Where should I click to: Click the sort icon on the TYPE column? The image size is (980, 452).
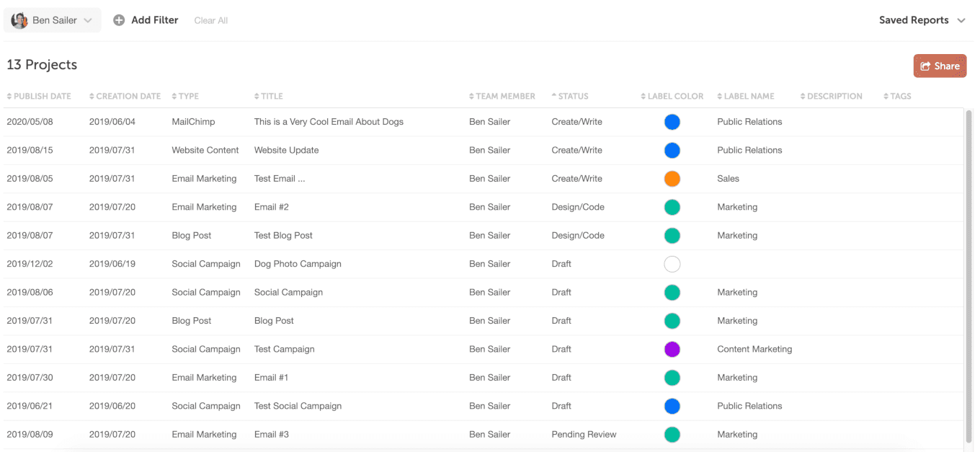click(x=175, y=96)
